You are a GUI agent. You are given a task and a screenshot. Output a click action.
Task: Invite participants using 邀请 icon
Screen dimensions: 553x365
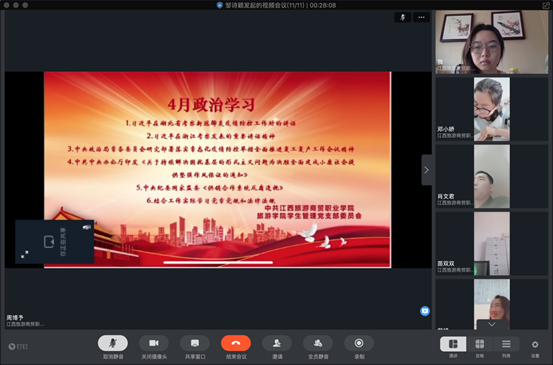(x=277, y=343)
